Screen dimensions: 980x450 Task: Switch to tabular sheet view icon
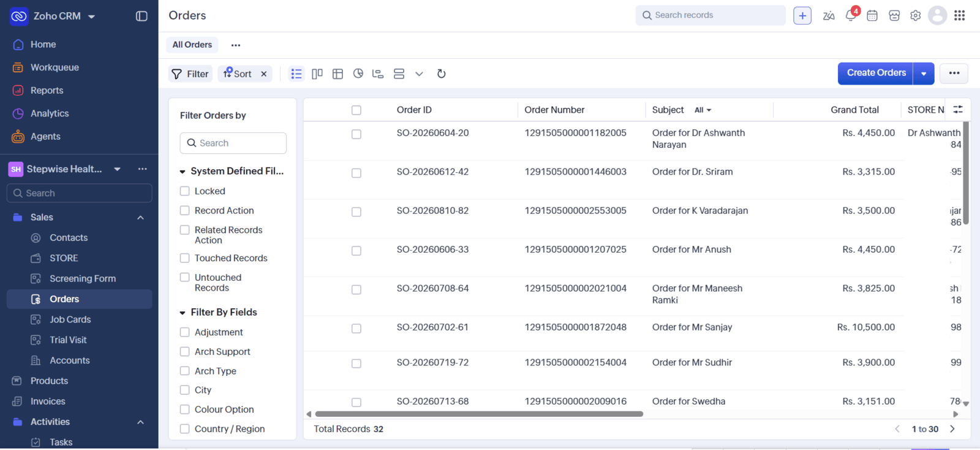tap(337, 74)
